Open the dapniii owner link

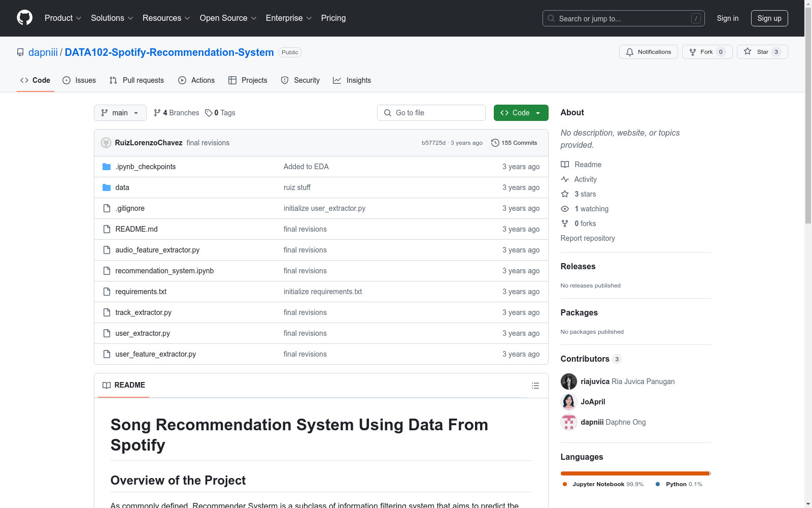coord(43,52)
